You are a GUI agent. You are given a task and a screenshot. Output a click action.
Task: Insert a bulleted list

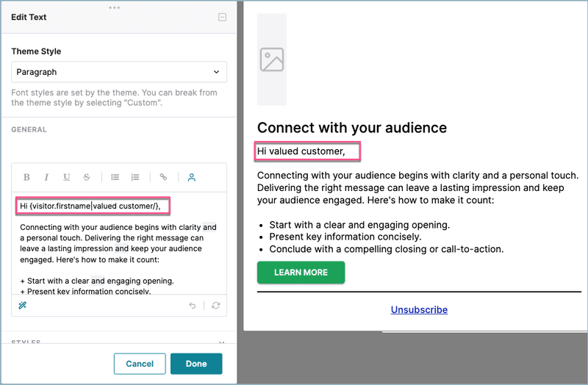coord(115,177)
